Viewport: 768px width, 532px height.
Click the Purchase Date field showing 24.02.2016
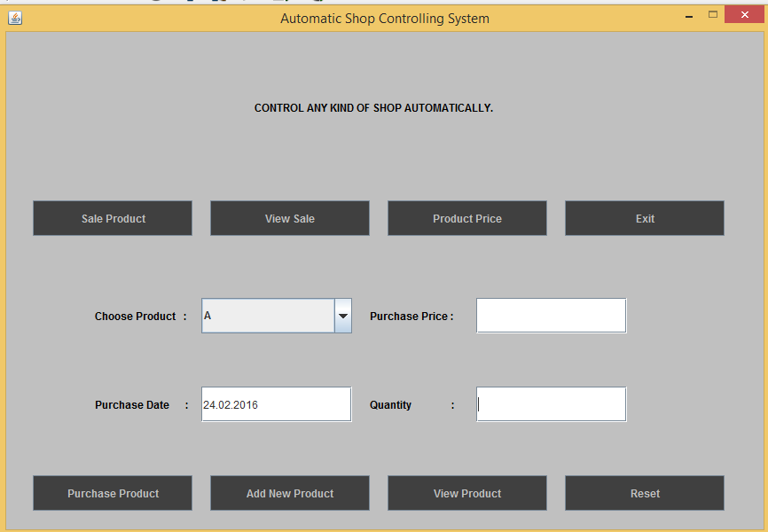[x=275, y=403]
